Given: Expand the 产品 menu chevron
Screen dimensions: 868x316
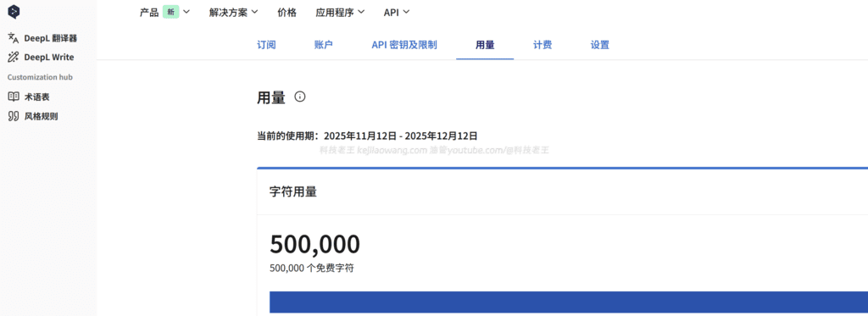Looking at the screenshot, I should tap(186, 12).
